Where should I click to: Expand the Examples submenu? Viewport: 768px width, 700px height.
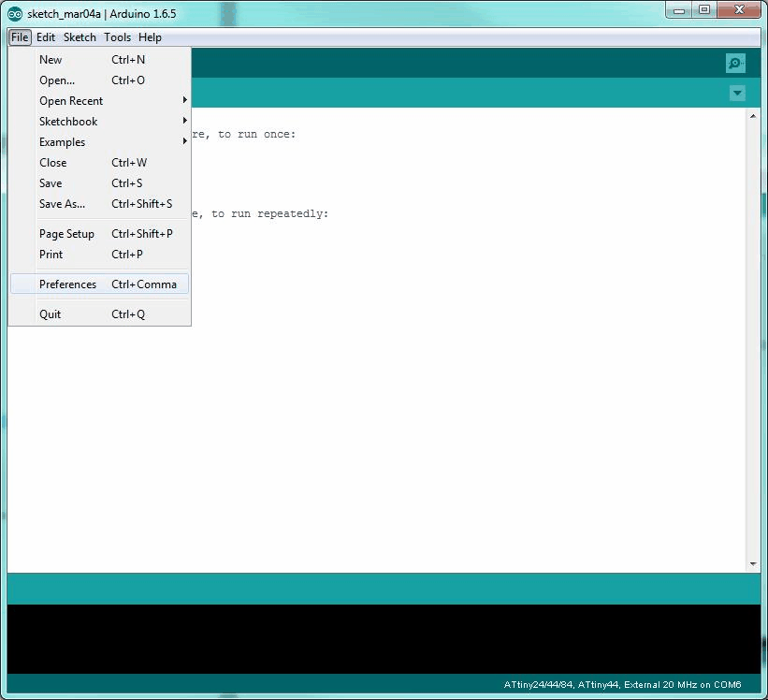click(x=99, y=141)
